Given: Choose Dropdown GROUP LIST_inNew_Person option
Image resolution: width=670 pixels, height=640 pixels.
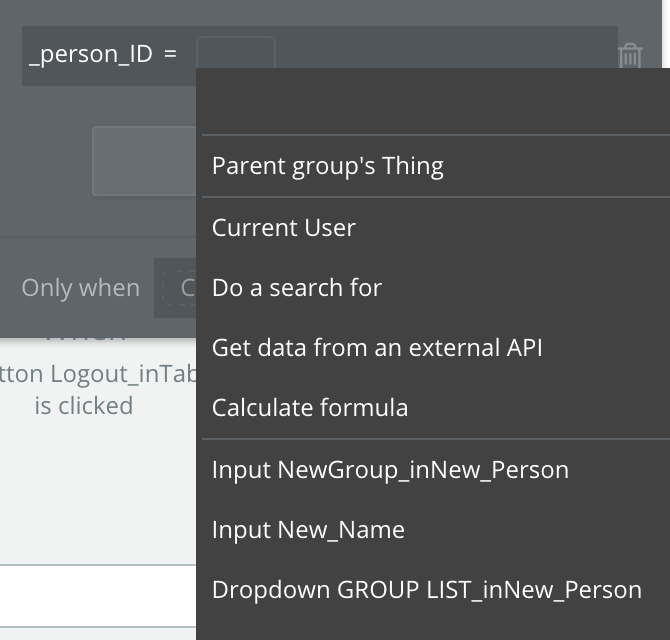Looking at the screenshot, I should [x=427, y=590].
